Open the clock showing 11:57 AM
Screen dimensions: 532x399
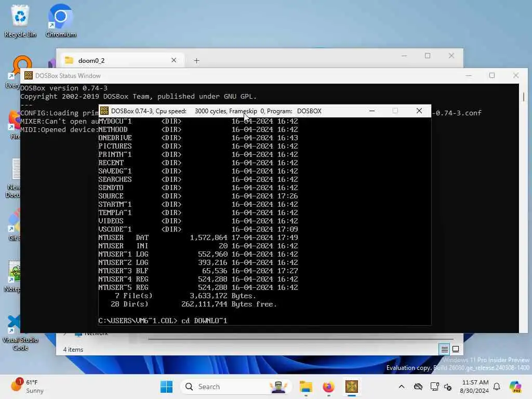474,387
